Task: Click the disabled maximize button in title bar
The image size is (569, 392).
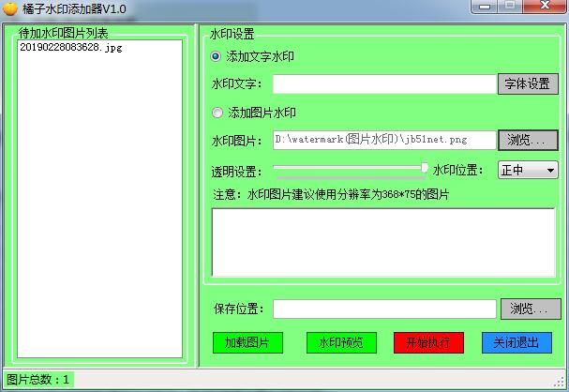Action: (x=510, y=7)
